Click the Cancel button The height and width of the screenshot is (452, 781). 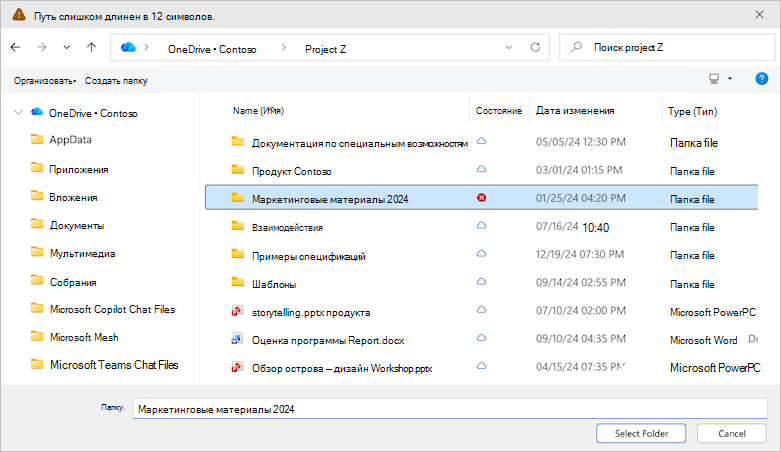[x=732, y=433]
